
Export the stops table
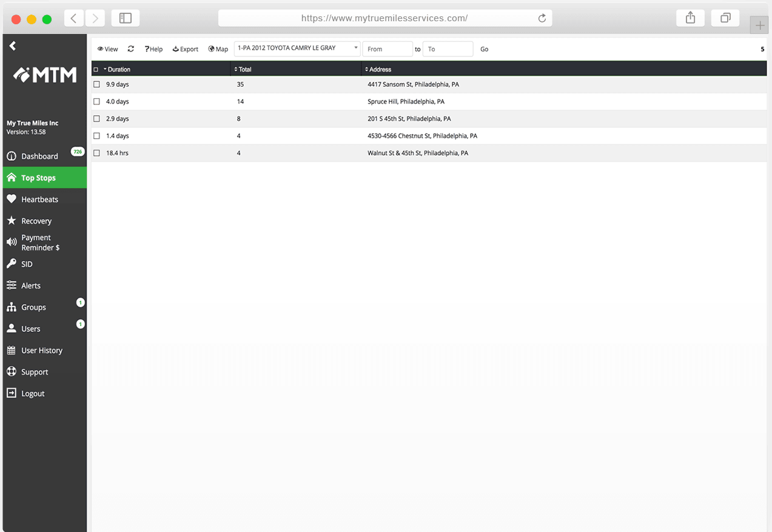click(186, 49)
